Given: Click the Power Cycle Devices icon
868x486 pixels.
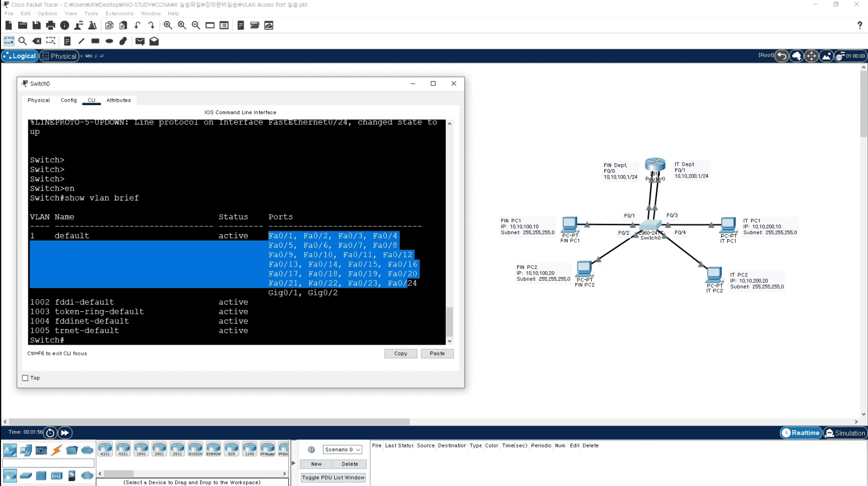Looking at the screenshot, I should click(x=50, y=433).
